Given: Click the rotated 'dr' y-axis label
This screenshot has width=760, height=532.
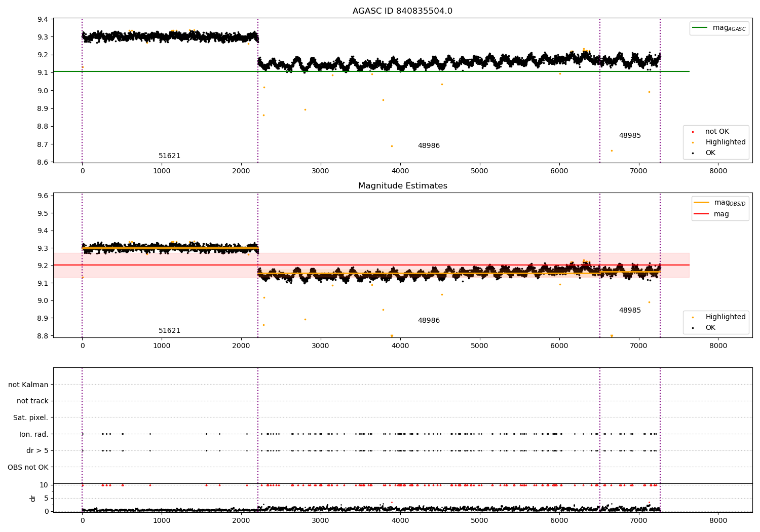Looking at the screenshot, I should (33, 498).
